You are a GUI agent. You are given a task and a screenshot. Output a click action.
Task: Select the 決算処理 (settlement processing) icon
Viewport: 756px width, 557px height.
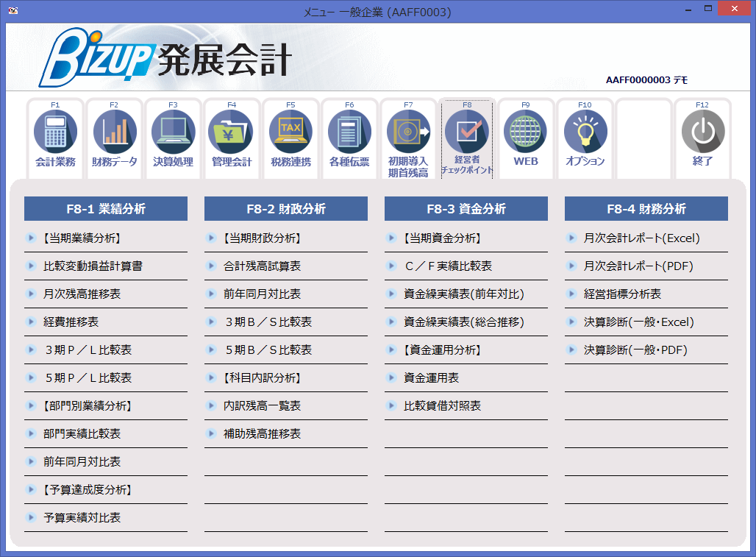pos(173,138)
